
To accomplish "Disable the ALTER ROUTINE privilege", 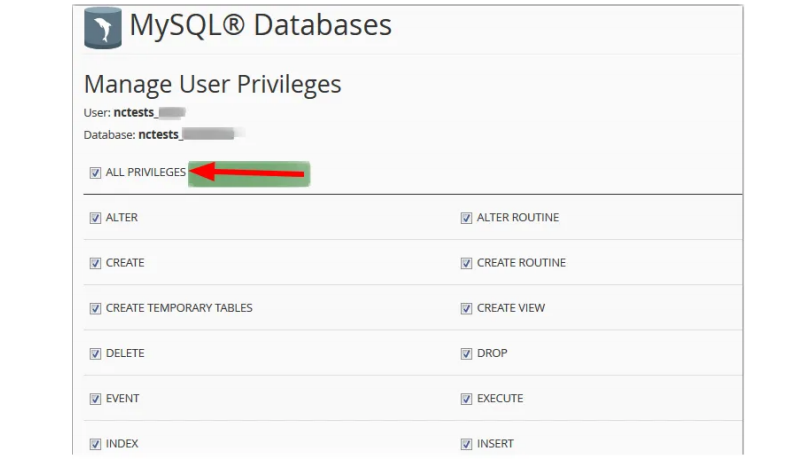I will [466, 218].
